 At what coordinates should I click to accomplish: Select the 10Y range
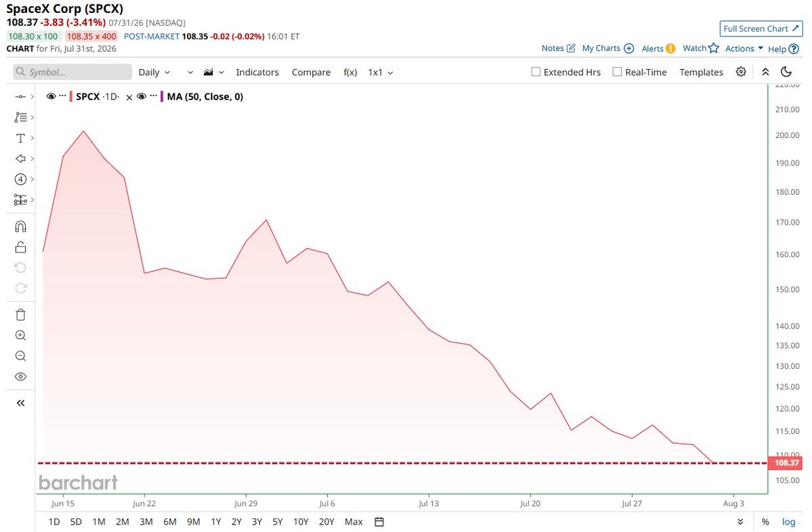tap(301, 522)
